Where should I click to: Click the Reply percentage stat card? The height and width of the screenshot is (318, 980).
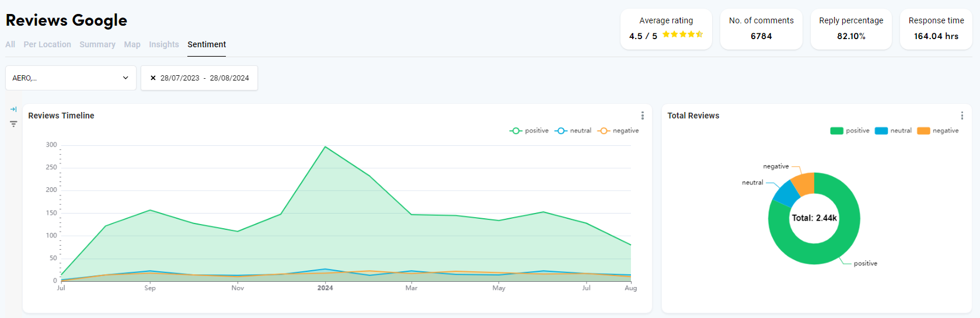coord(850,29)
